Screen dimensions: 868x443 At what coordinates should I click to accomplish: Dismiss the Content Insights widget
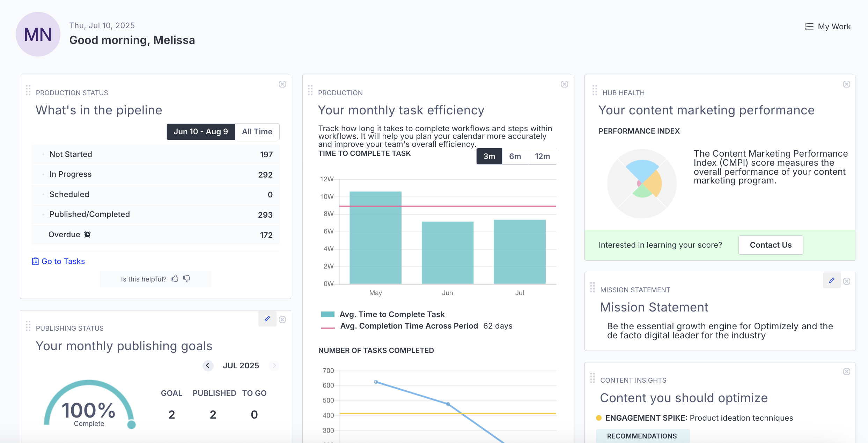(846, 371)
